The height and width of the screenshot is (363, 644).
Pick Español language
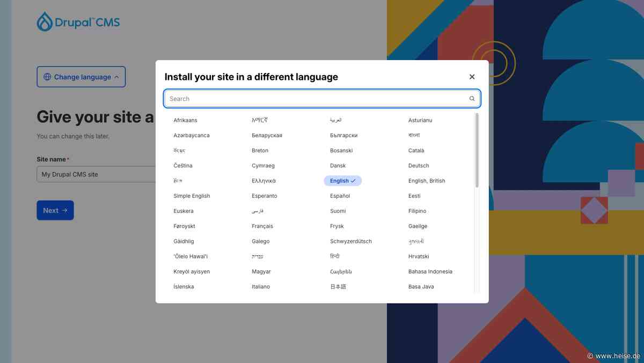click(x=340, y=196)
